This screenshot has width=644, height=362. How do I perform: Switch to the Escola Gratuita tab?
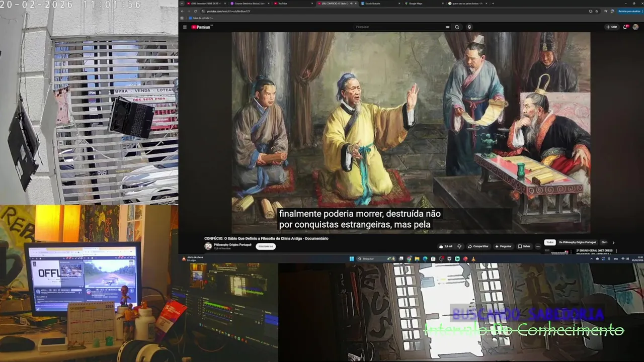pos(381,4)
